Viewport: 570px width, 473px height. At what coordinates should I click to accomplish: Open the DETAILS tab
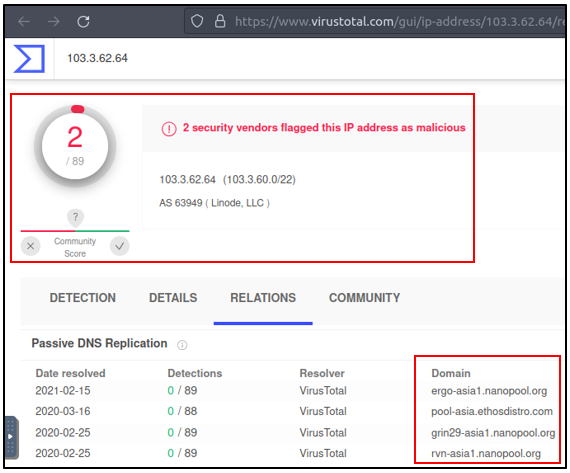(x=173, y=298)
